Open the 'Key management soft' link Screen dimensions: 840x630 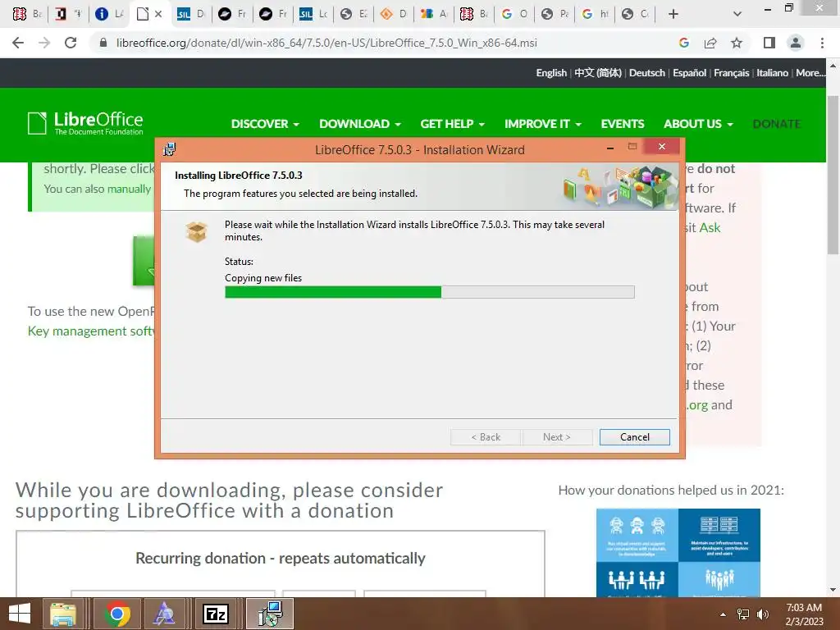(x=91, y=331)
